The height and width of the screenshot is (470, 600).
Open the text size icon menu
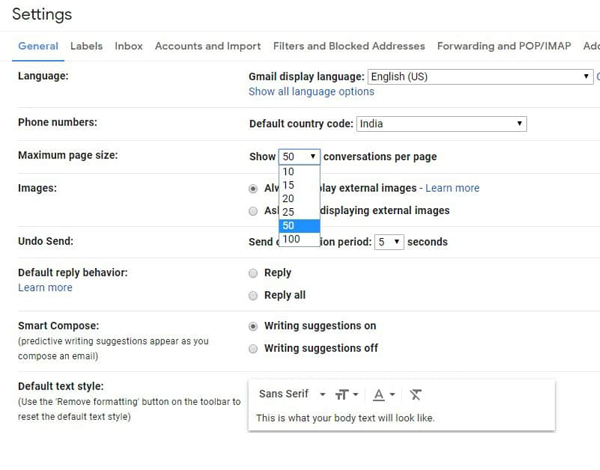tap(346, 395)
